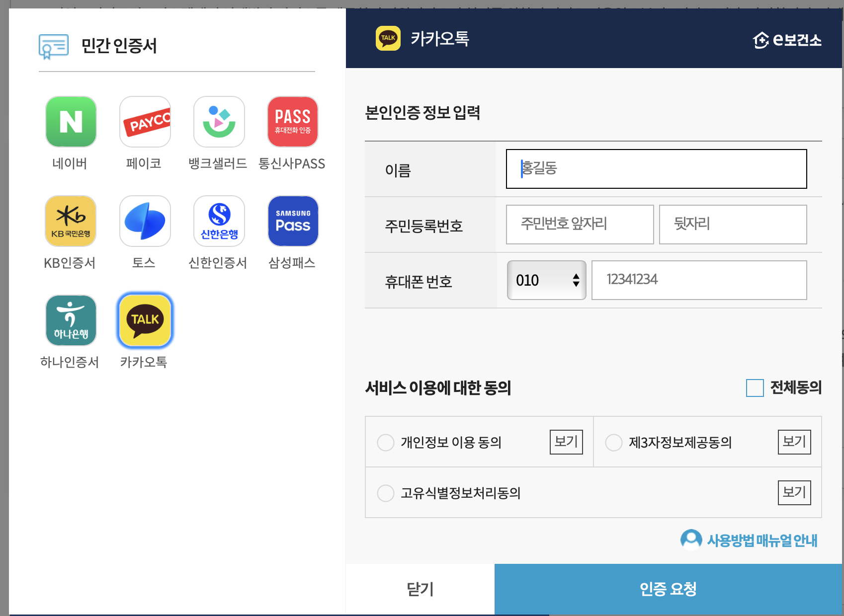Viewport: 844px width, 616px height.
Task: Click the 전체동의 label text
Action: click(796, 387)
